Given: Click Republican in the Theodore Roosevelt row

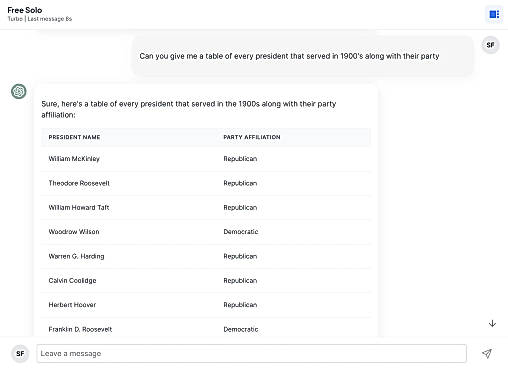Looking at the screenshot, I should point(240,183).
